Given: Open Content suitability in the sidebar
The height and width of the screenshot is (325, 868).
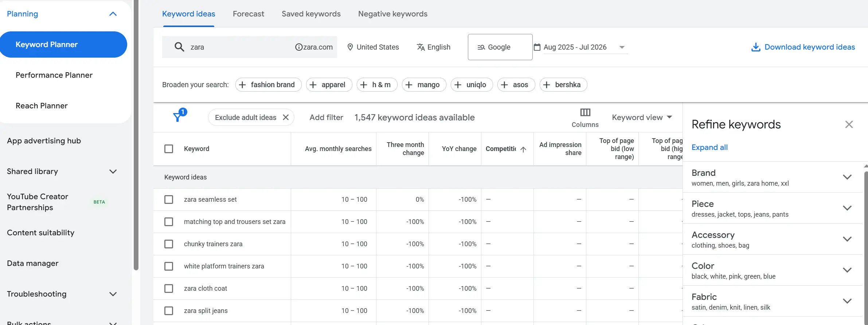Looking at the screenshot, I should point(40,233).
